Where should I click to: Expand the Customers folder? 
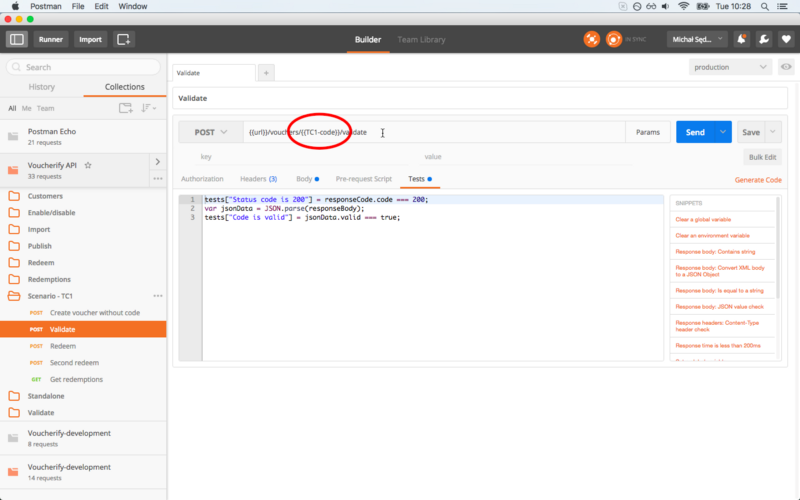[83, 196]
